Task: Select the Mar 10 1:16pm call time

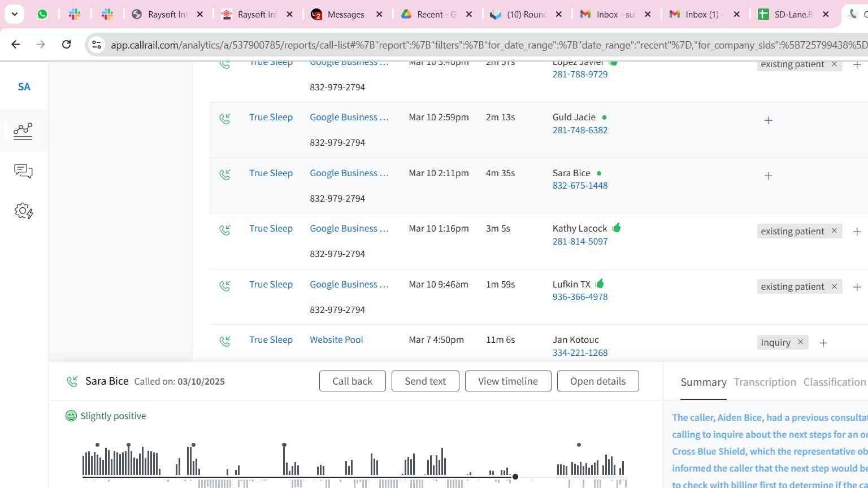Action: (x=439, y=228)
